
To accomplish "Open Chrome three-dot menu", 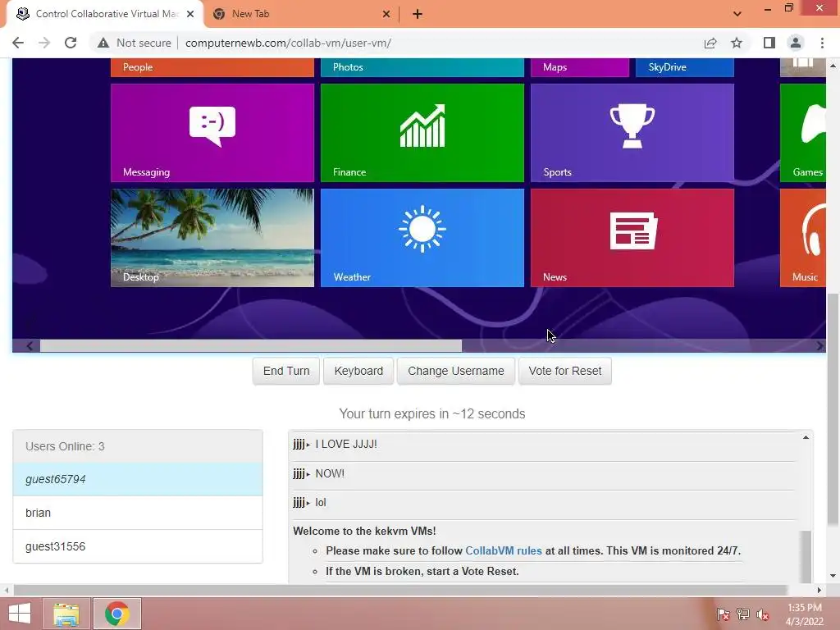I will pos(822,43).
